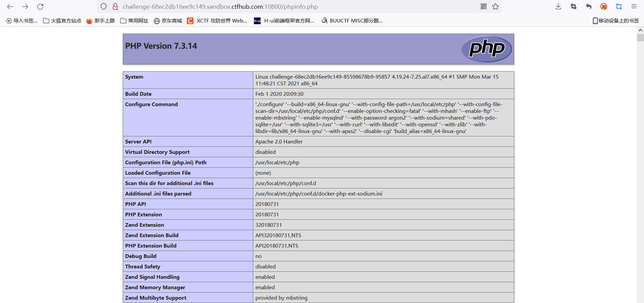Image resolution: width=644 pixels, height=303 pixels.
Task: Expand the 常用网址 bookmark folder
Action: coord(134,20)
